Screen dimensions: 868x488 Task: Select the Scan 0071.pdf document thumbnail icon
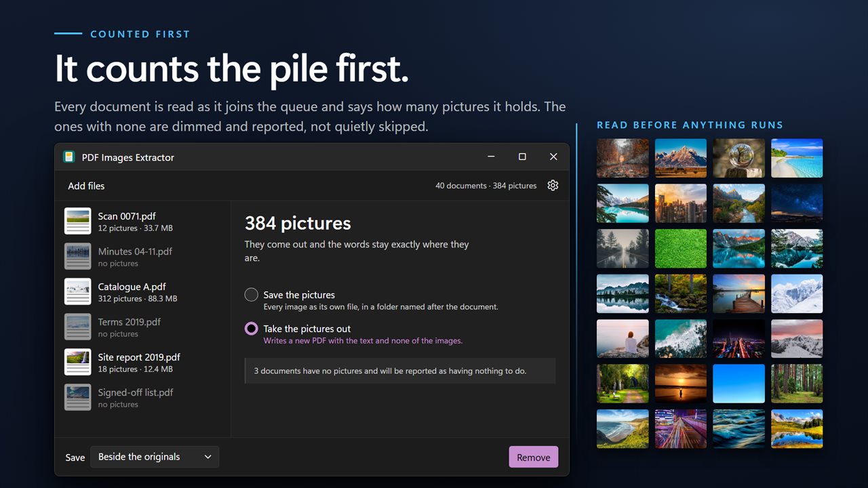coord(78,221)
